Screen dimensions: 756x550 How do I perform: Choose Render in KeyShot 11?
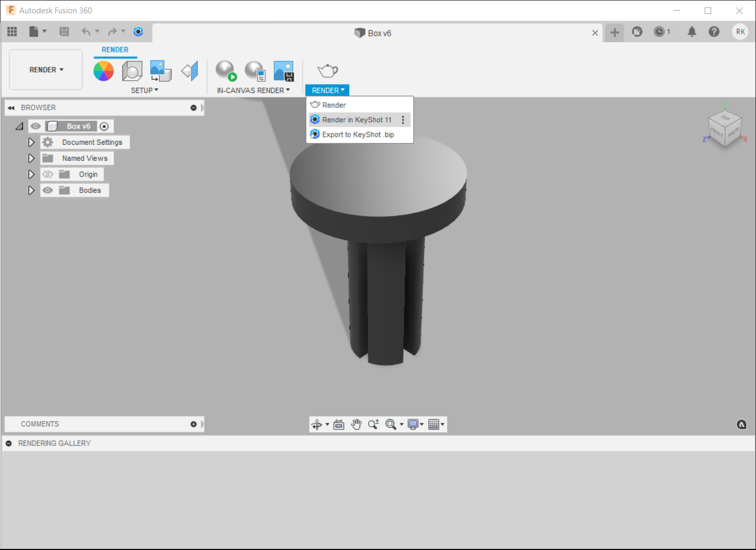(356, 120)
